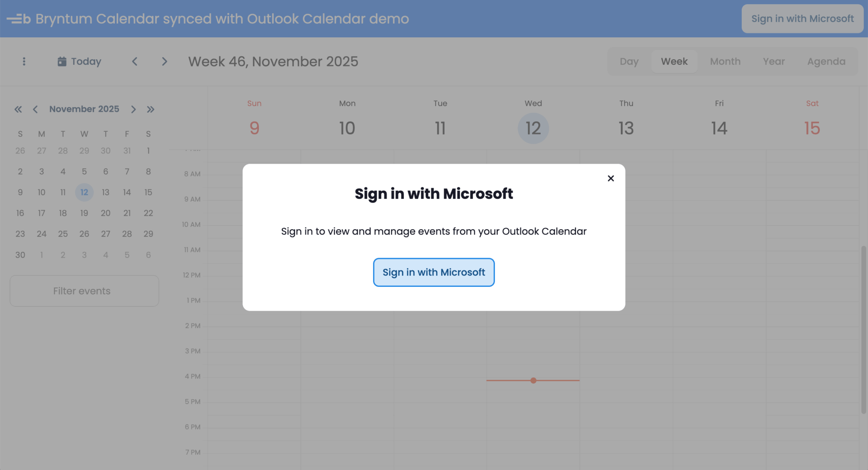Switch to the Day view

pyautogui.click(x=629, y=61)
